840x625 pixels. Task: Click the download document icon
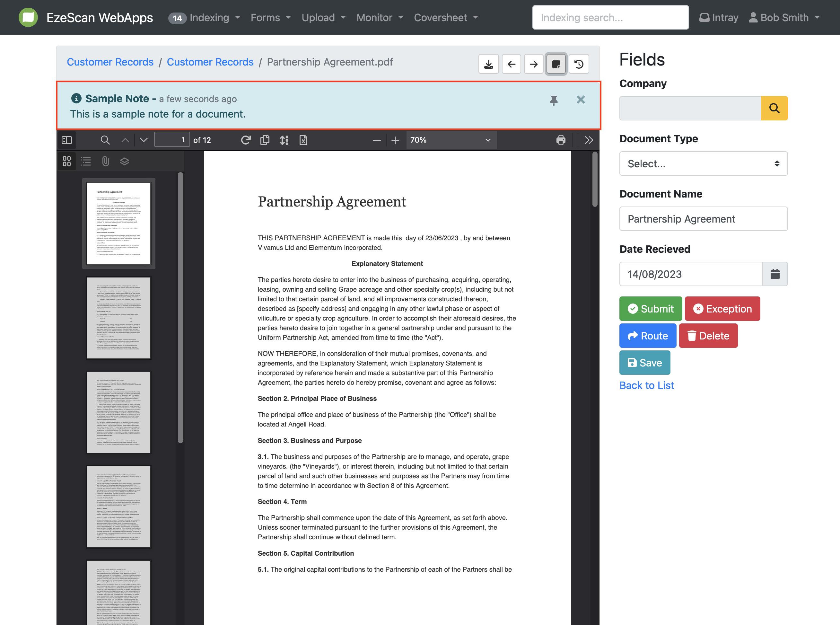(488, 64)
